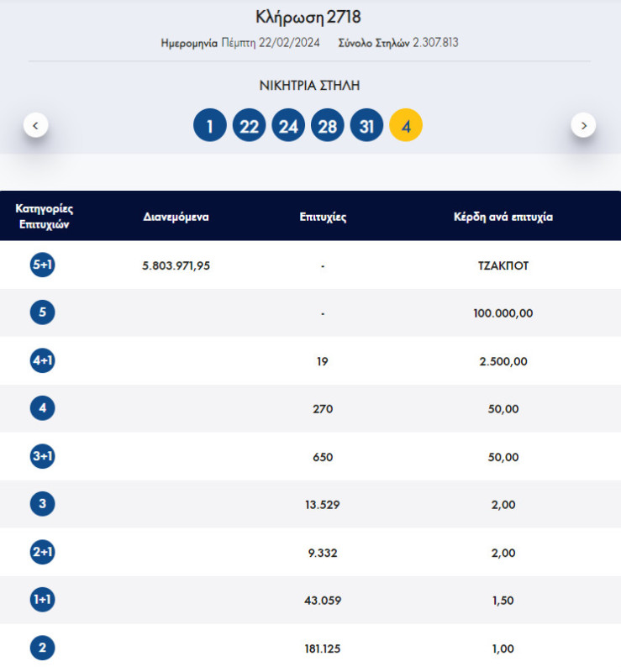Click the 3+1 category badge

tap(43, 457)
